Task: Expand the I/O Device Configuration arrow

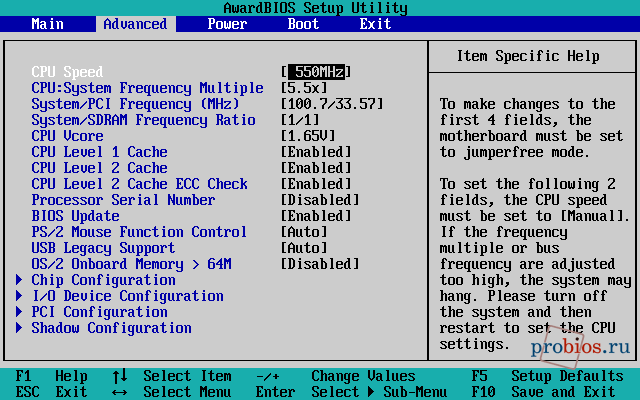Action: [x=19, y=296]
